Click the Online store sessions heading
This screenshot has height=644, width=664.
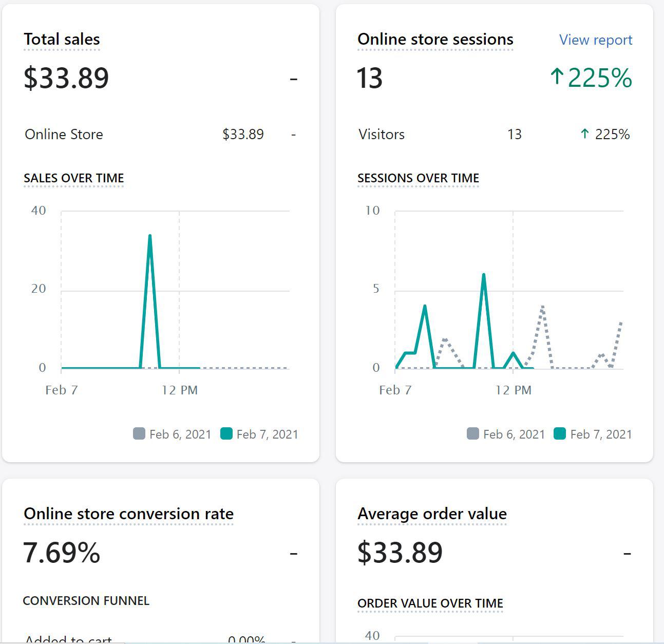pos(435,40)
